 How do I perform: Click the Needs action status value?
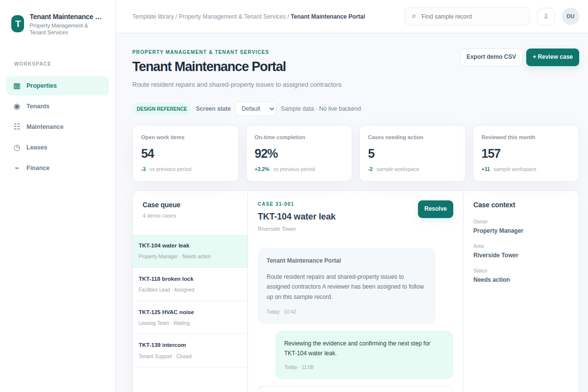(x=491, y=280)
